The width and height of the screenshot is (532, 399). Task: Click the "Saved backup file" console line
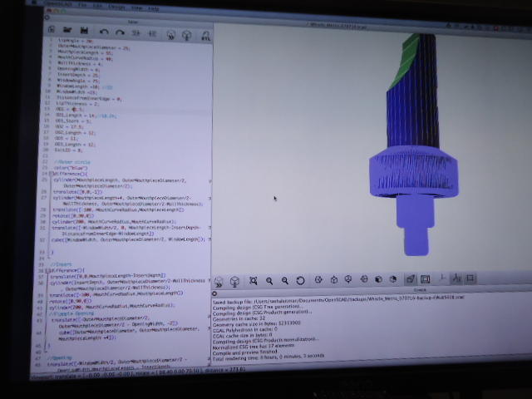point(338,299)
